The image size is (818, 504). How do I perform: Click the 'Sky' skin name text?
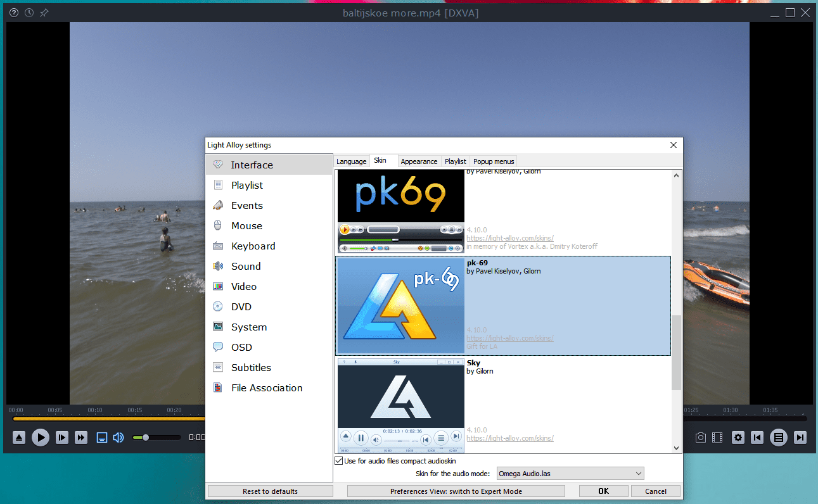[x=473, y=363]
